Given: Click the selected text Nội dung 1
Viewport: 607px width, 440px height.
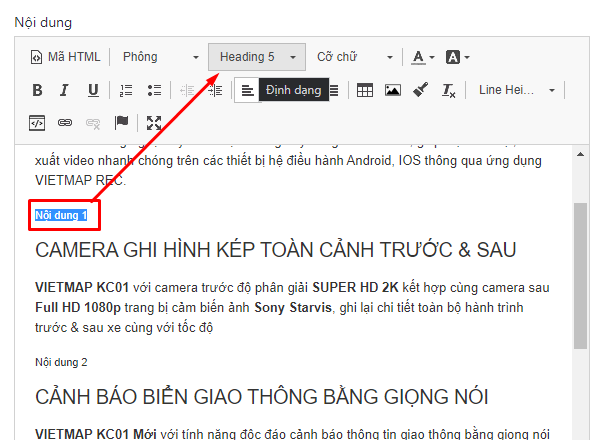Looking at the screenshot, I should click(x=61, y=215).
